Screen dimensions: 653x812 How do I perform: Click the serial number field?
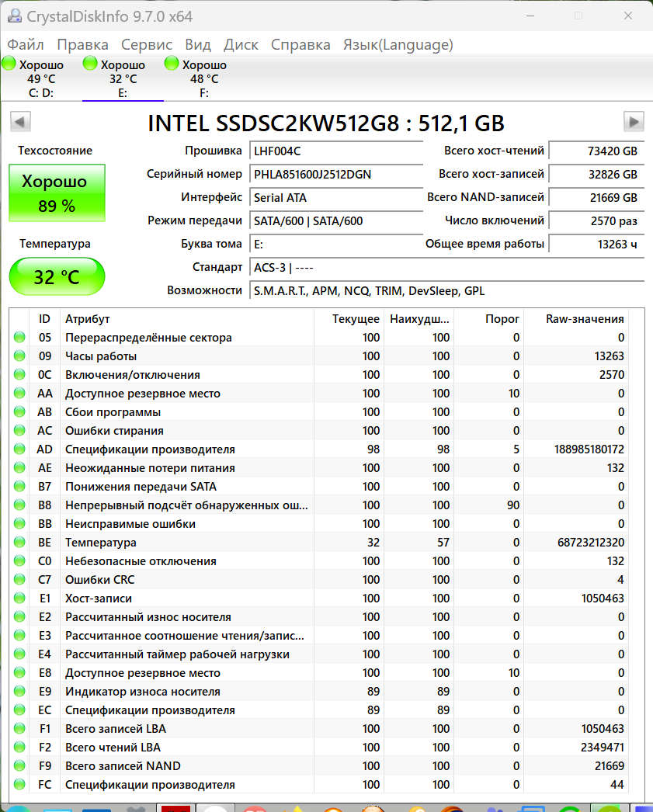click(335, 175)
